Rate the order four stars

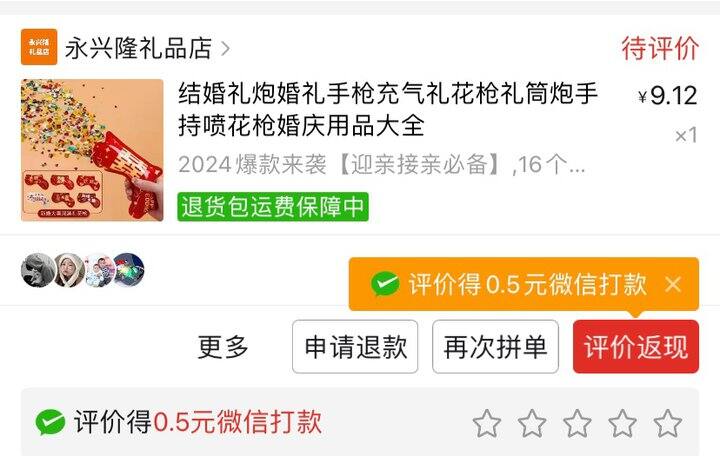(x=622, y=423)
